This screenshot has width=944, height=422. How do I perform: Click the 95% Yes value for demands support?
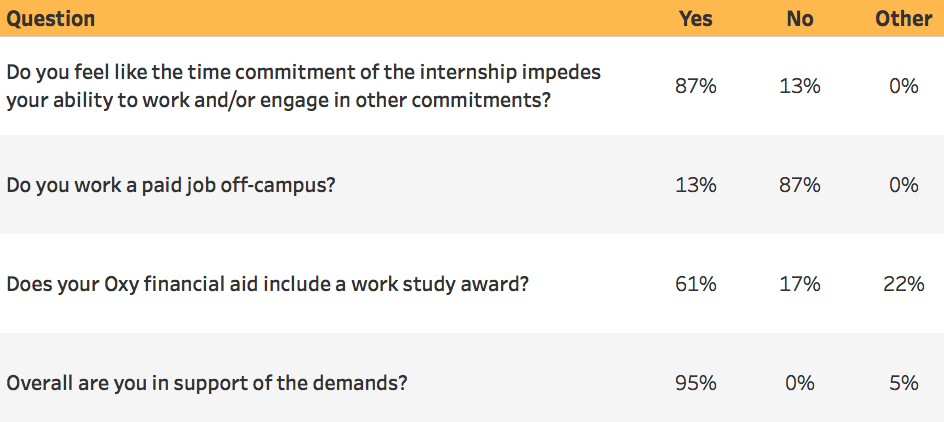tap(695, 383)
